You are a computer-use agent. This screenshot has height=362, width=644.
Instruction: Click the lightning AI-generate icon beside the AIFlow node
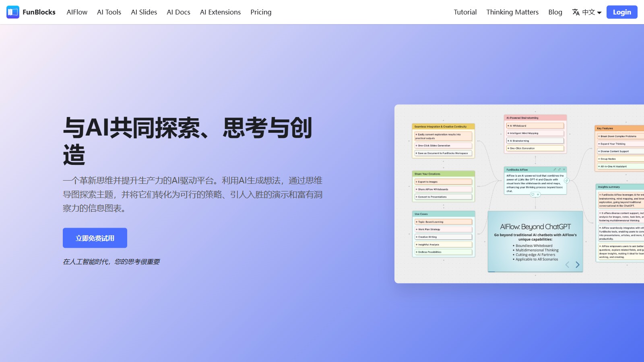567,181
